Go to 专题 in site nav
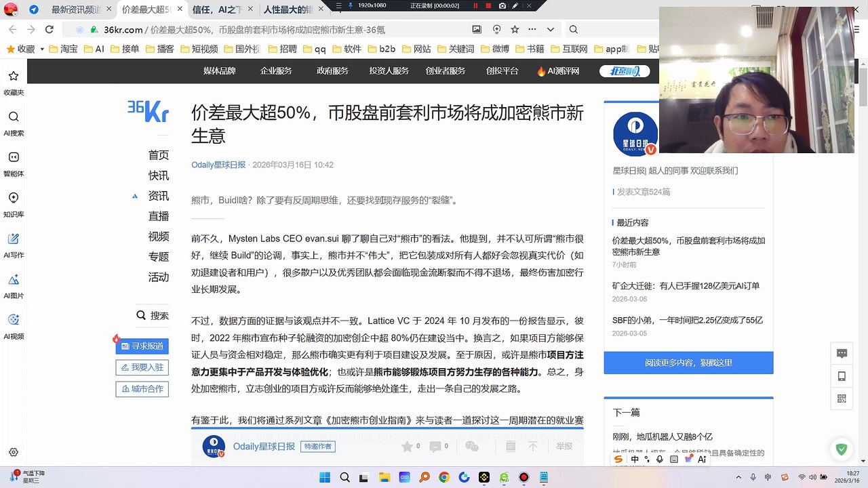 (x=159, y=257)
